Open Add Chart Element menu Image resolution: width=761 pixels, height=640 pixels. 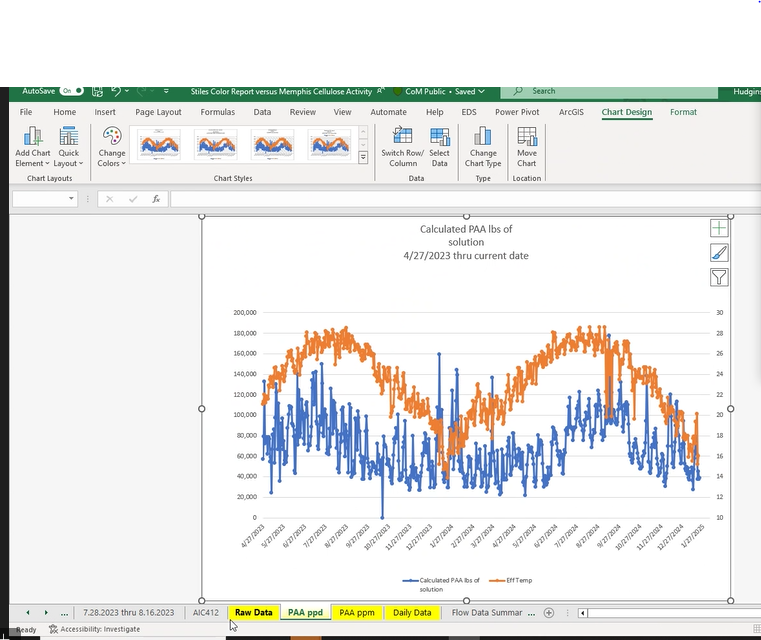[x=33, y=145]
